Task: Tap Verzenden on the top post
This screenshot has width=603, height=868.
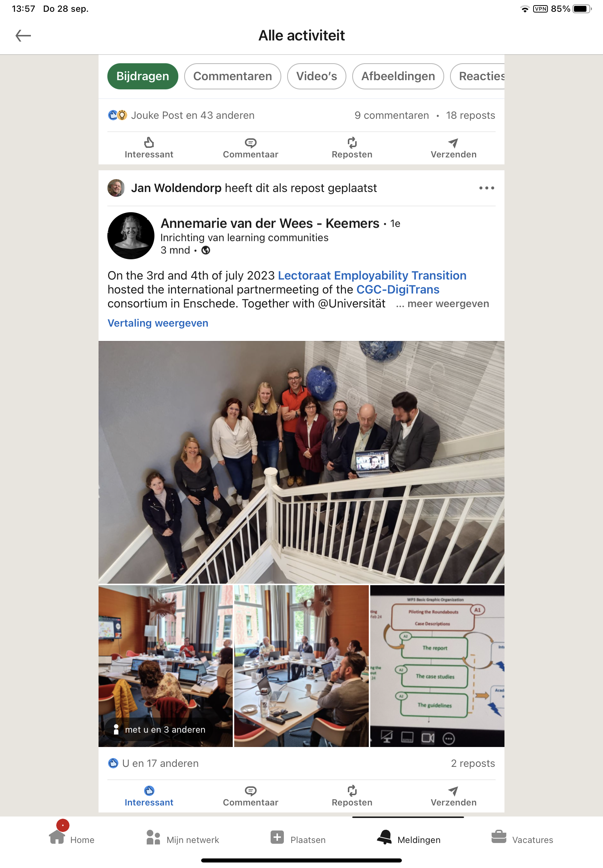Action: pos(453,148)
